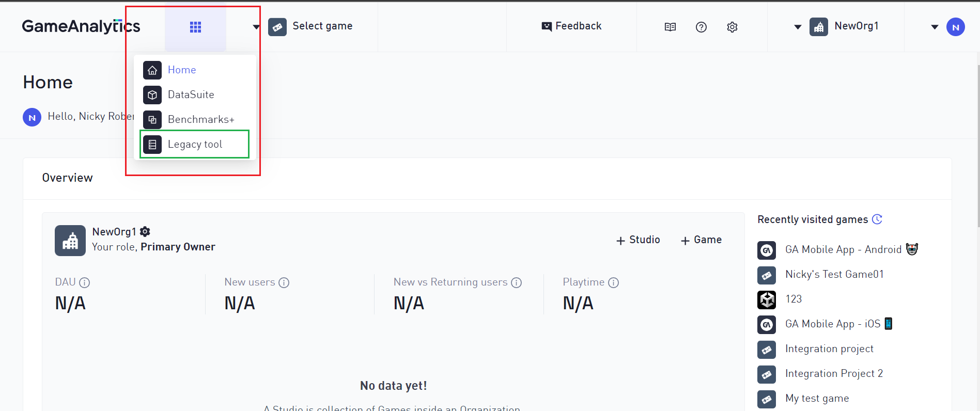Expand the Select game dropdown arrow
980x411 pixels.
(256, 27)
